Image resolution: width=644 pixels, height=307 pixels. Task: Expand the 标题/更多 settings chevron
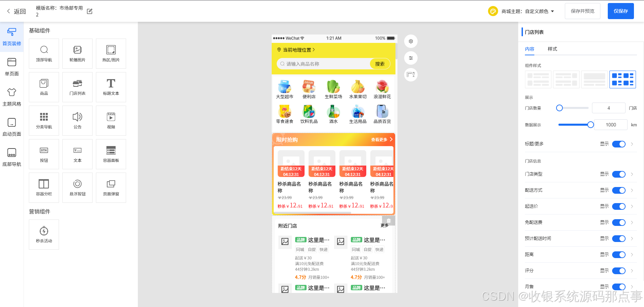pos(632,144)
